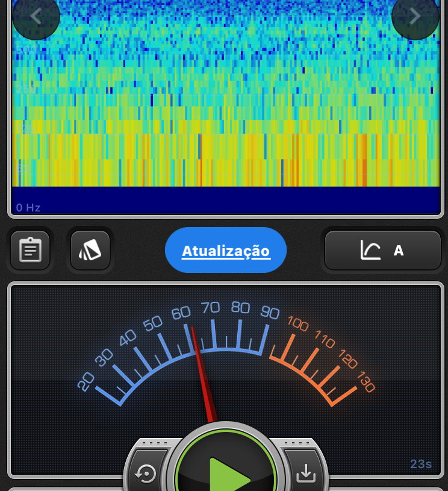Click the dark blue band above 0 Hz
Screen dimensions: 448x491
point(226,199)
